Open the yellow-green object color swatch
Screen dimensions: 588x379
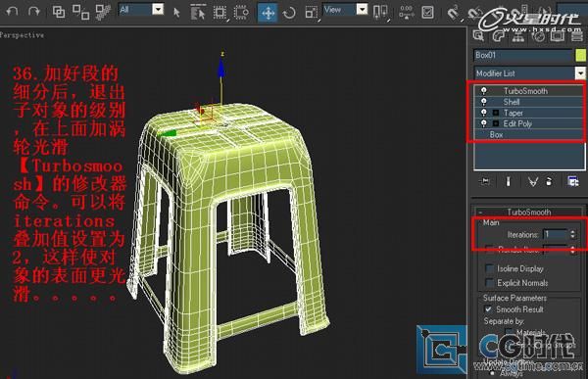point(580,55)
